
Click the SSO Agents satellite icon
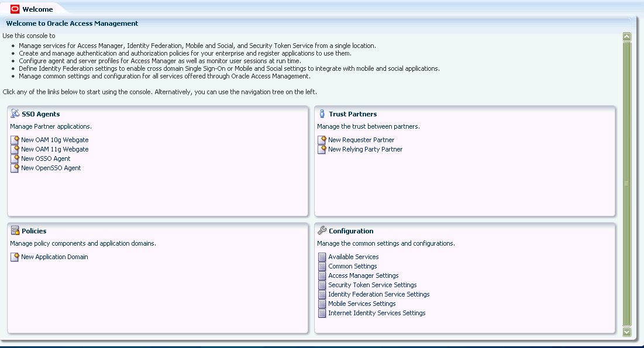point(15,113)
